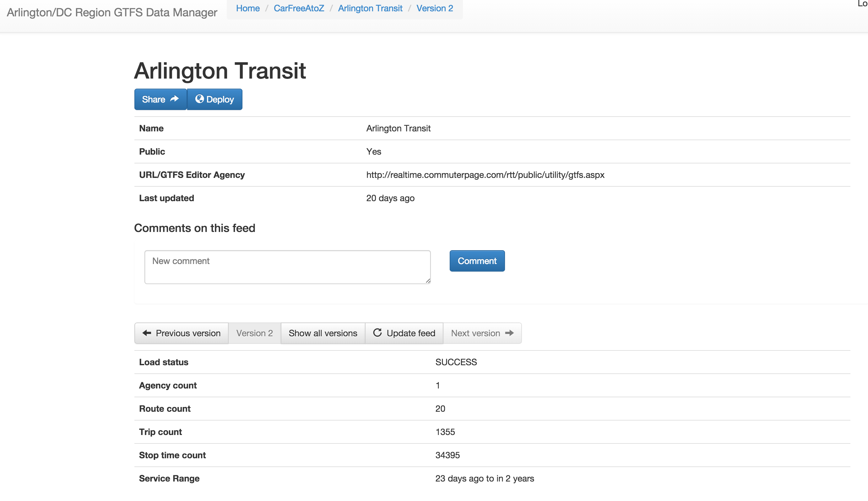This screenshot has height=501, width=868.
Task: Select the Version 2 button
Action: pos(255,333)
